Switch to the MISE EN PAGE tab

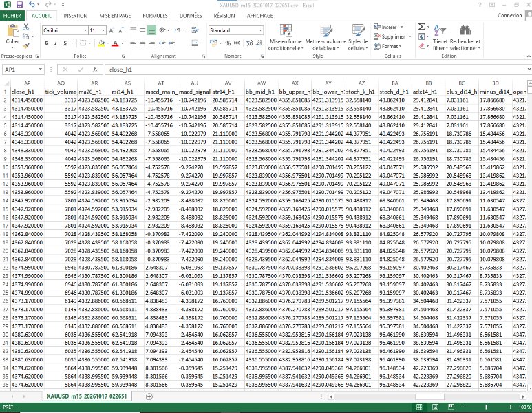115,16
